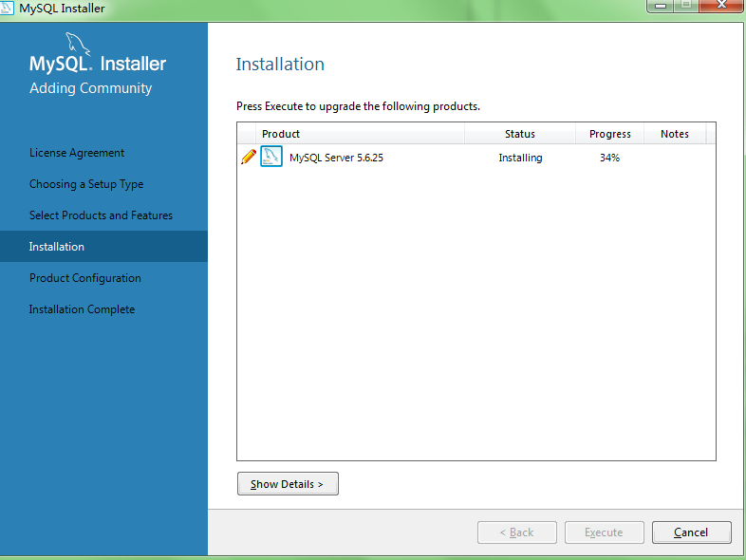Click the 34% progress value
This screenshot has width=746, height=560.
pyautogui.click(x=610, y=158)
